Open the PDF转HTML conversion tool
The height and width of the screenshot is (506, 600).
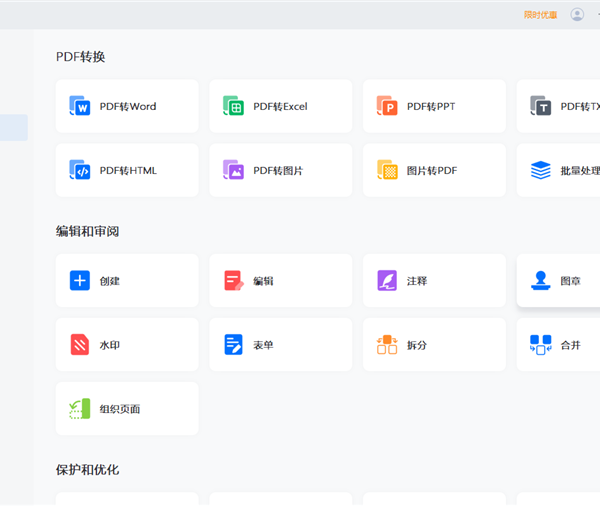tap(127, 171)
